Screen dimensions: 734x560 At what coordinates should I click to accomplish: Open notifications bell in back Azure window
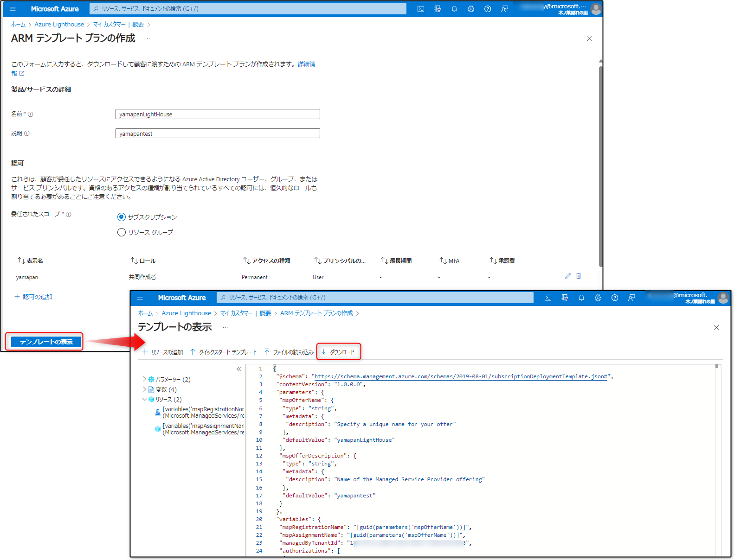click(454, 9)
